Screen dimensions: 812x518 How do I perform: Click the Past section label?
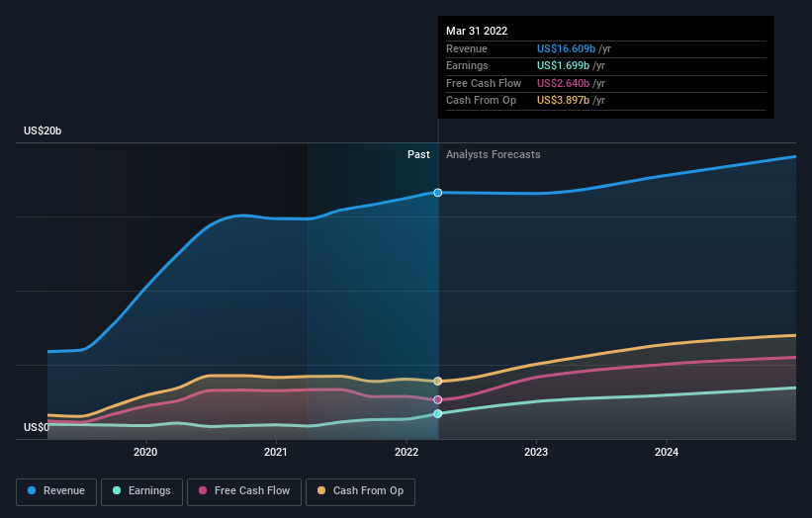click(418, 154)
